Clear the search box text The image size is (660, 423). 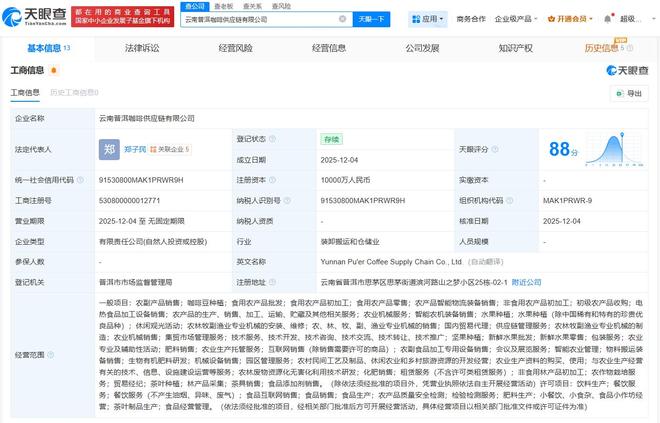pyautogui.click(x=342, y=19)
